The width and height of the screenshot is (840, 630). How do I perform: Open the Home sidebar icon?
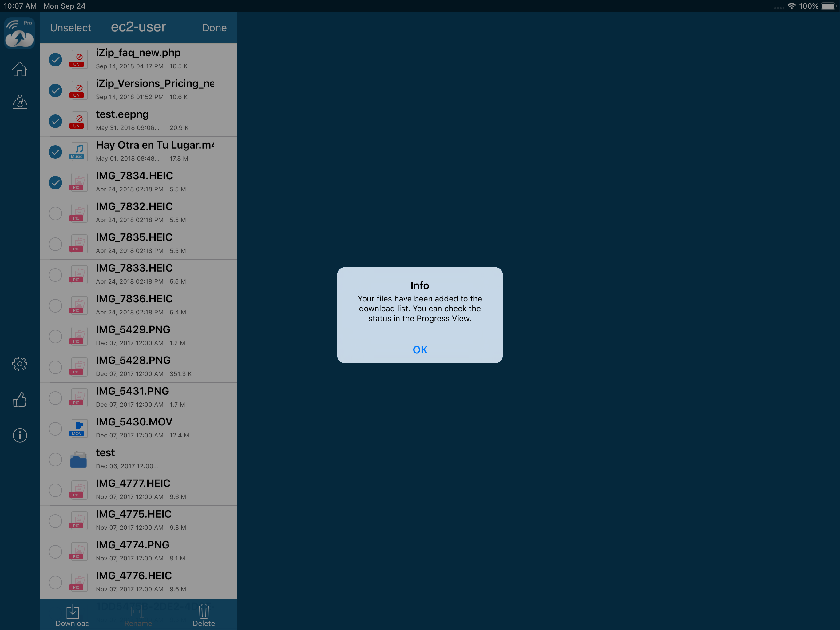click(x=20, y=69)
